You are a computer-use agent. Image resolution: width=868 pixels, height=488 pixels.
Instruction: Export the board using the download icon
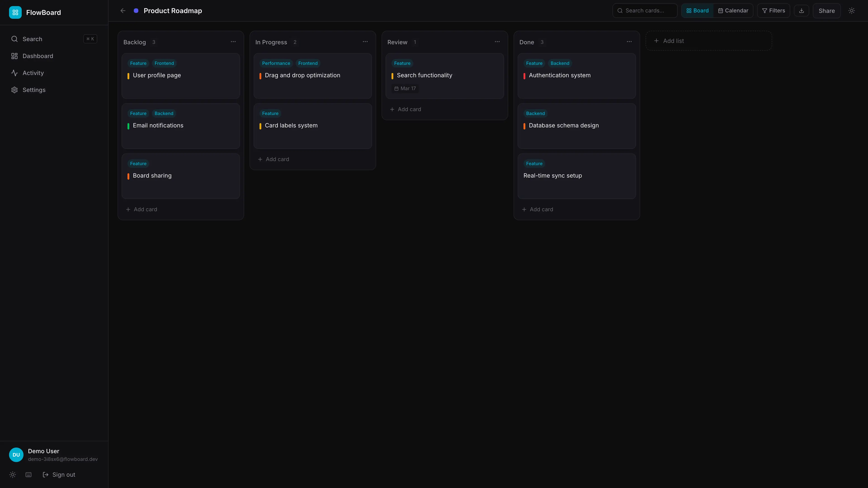[802, 10]
